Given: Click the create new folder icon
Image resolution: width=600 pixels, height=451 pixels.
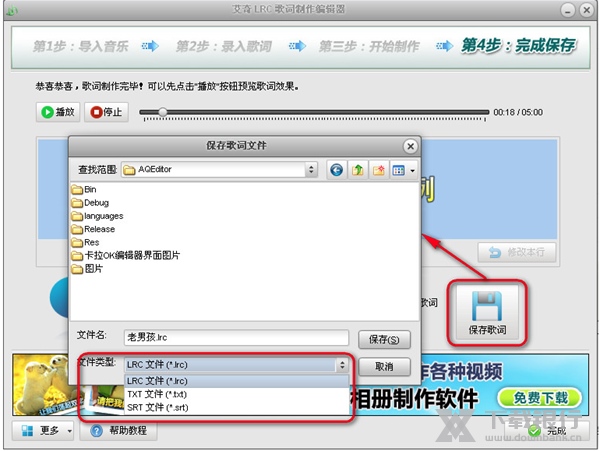Looking at the screenshot, I should 378,170.
